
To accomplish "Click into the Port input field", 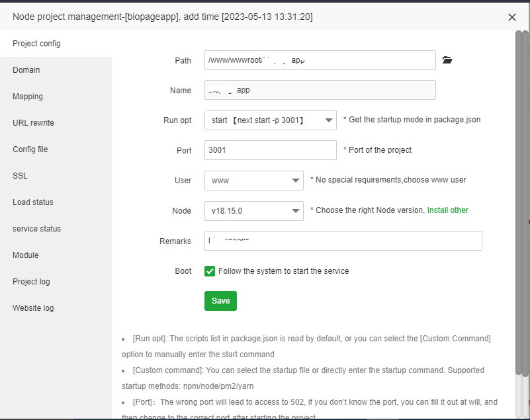I will (270, 150).
